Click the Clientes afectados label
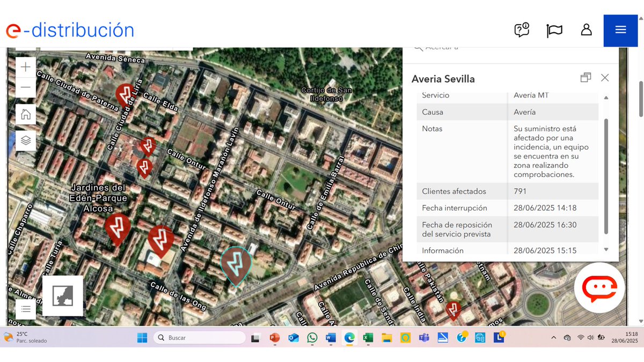Viewport: 644px width, 362px height. point(454,191)
